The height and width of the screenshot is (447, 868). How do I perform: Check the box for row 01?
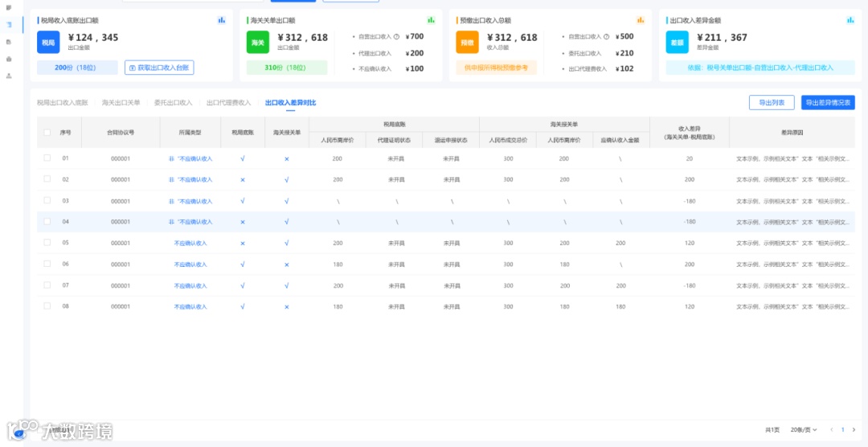tap(47, 158)
